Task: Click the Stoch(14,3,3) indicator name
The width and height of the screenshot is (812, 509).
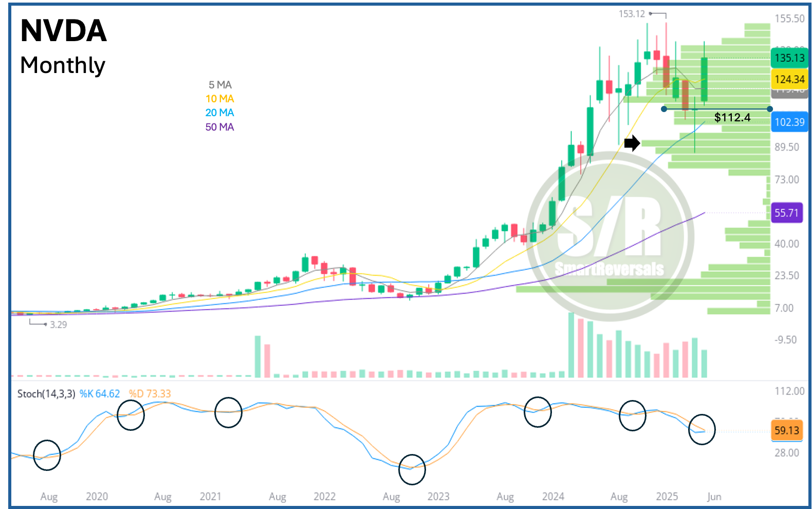Action: point(46,394)
